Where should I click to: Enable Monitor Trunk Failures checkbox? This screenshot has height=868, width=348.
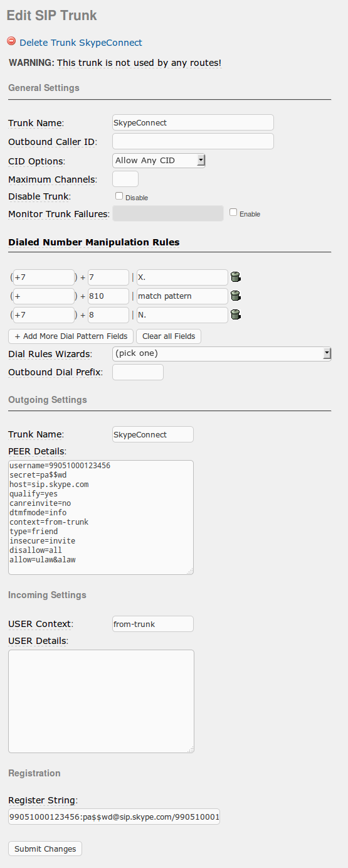pos(233,212)
